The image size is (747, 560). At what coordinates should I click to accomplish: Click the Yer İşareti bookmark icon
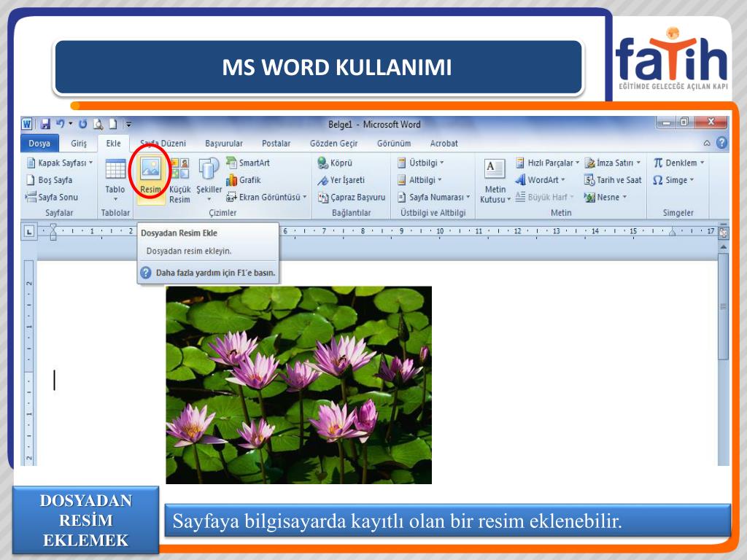[x=322, y=180]
